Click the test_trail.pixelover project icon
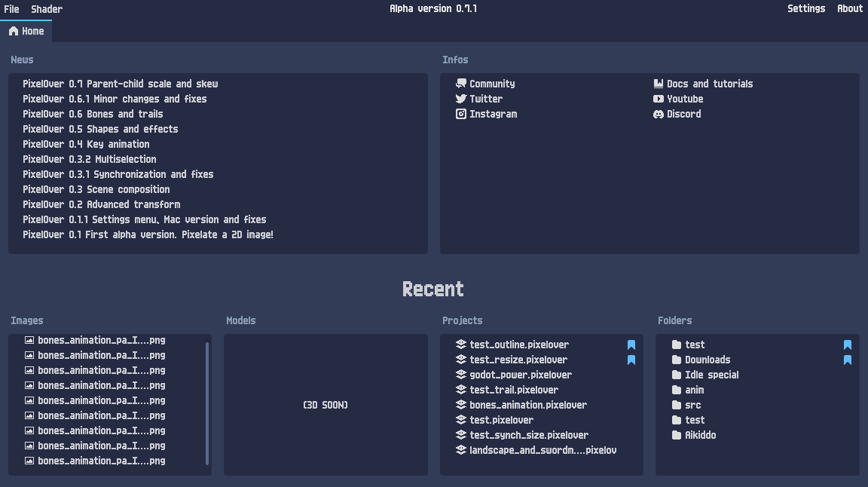Image resolution: width=868 pixels, height=487 pixels. 460,390
